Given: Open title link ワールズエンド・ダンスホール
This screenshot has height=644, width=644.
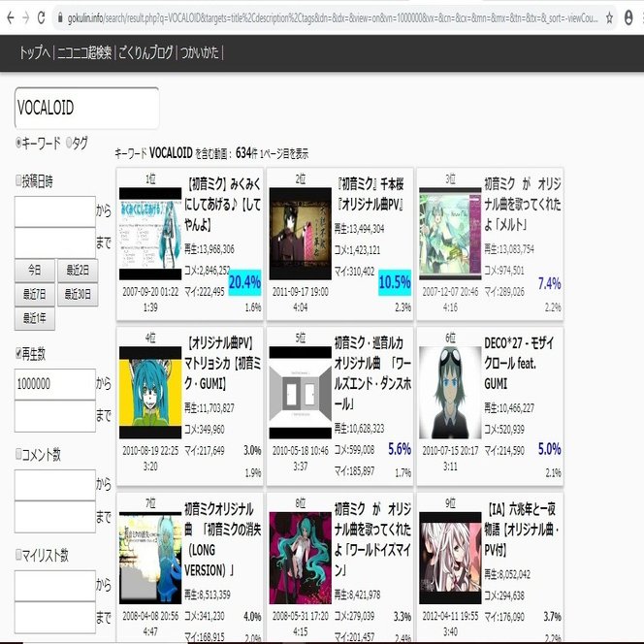Looking at the screenshot, I should 372,373.
